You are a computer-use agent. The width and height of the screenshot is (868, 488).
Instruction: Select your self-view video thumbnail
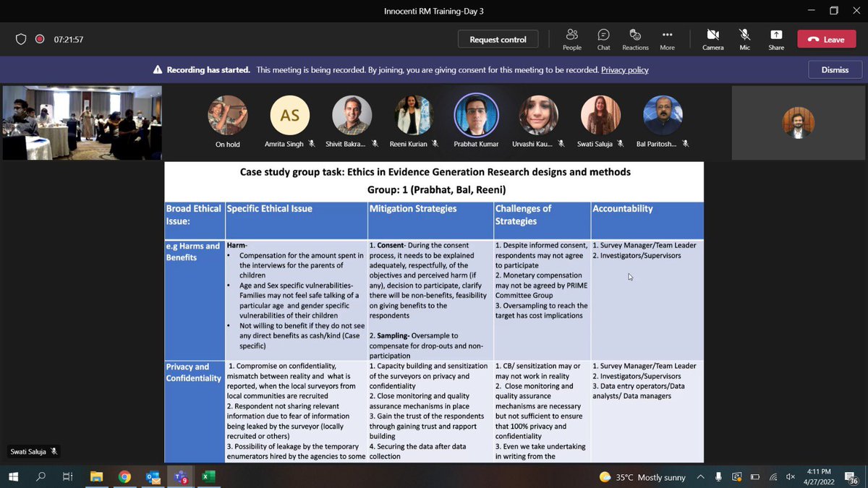[x=798, y=122]
